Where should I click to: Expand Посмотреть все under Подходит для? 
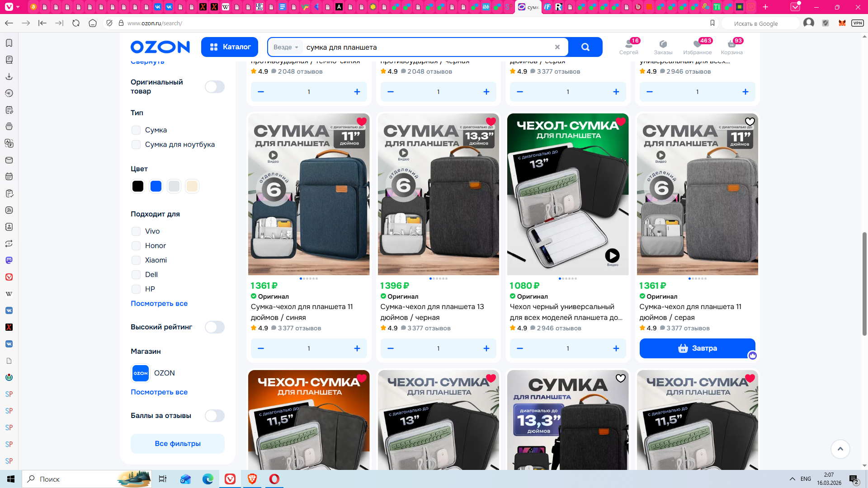(x=159, y=304)
